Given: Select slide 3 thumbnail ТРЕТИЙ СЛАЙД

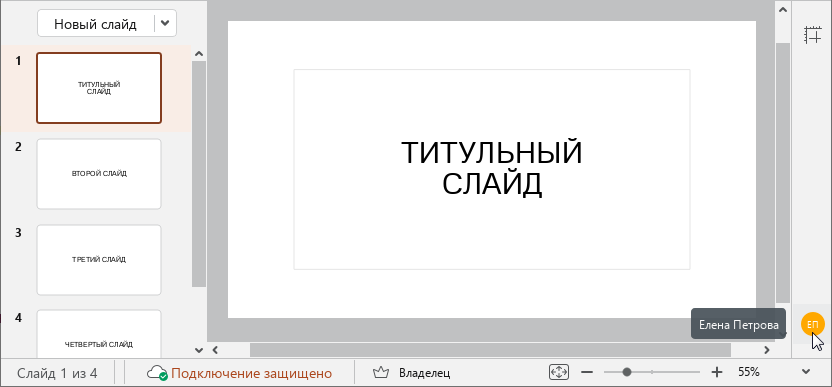Looking at the screenshot, I should click(99, 260).
